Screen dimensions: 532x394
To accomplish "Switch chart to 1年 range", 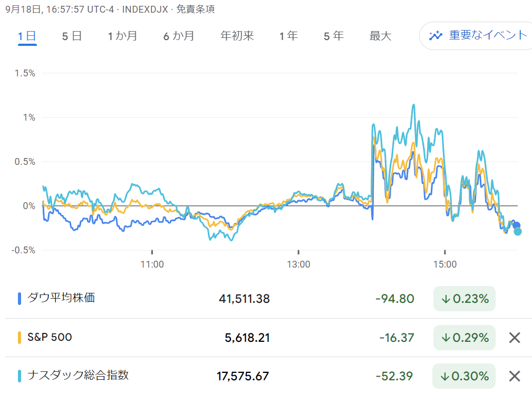I will (x=289, y=36).
